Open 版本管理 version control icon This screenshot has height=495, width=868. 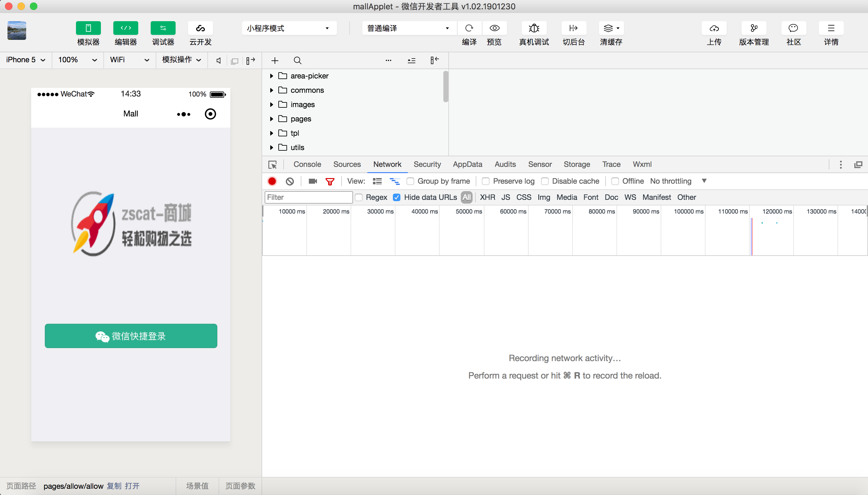754,28
